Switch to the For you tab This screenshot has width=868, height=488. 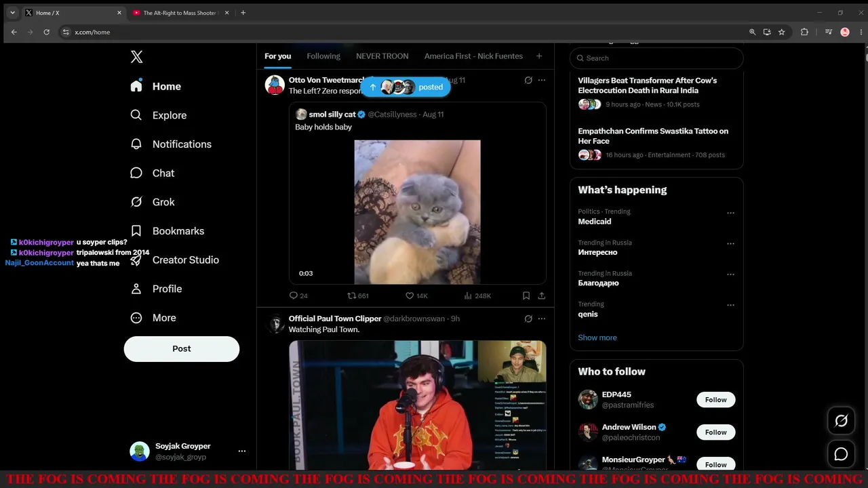[x=277, y=56]
